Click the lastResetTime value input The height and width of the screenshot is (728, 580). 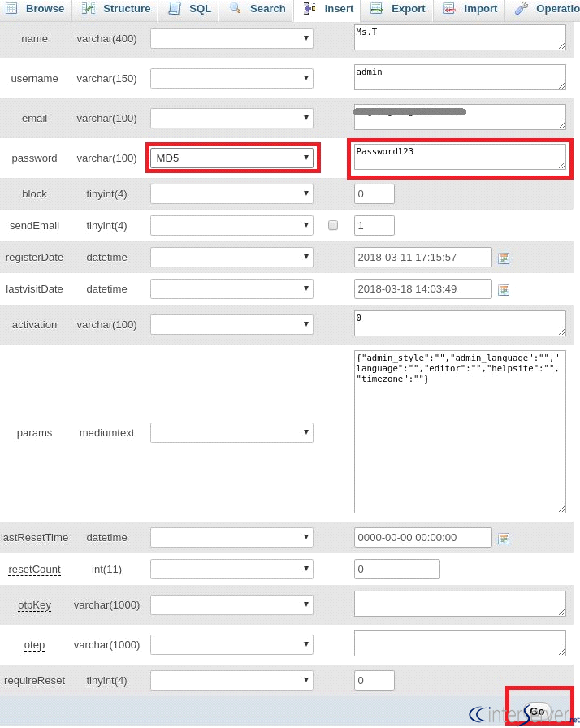coord(422,537)
